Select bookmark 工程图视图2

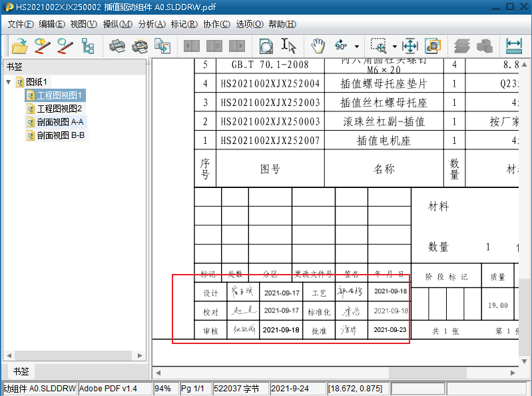[x=59, y=109]
